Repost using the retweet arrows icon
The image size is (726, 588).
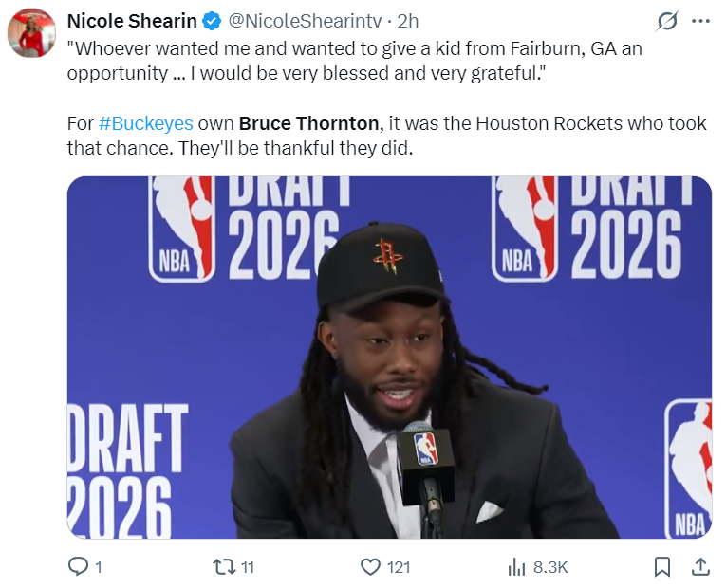pyautogui.click(x=224, y=567)
